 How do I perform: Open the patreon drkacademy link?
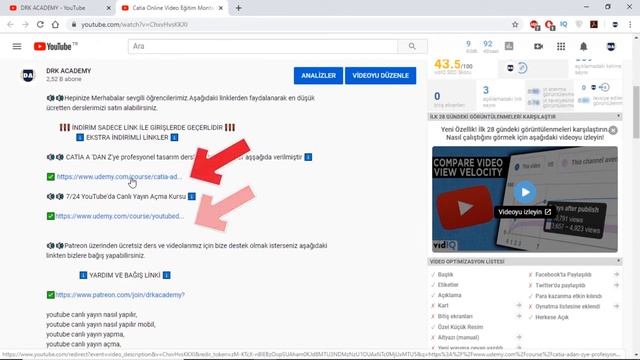(120, 295)
